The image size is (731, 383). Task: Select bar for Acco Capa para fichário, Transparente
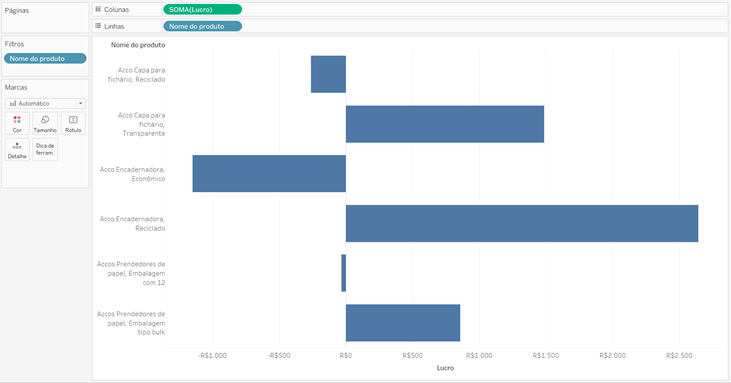(445, 124)
